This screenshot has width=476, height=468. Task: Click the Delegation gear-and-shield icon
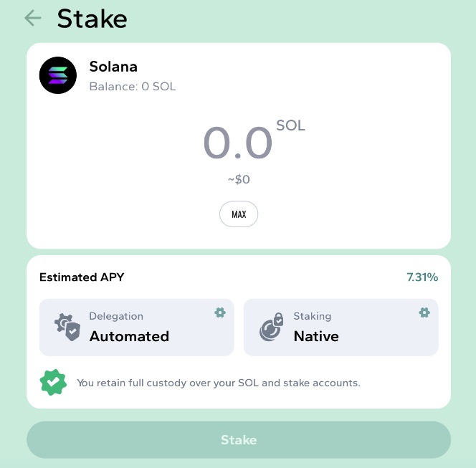click(67, 328)
